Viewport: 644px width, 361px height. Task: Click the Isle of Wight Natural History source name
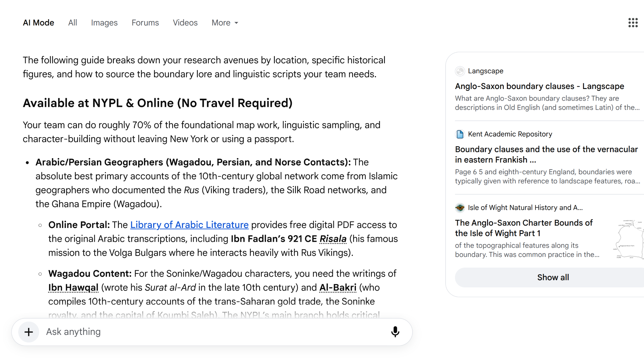click(525, 208)
